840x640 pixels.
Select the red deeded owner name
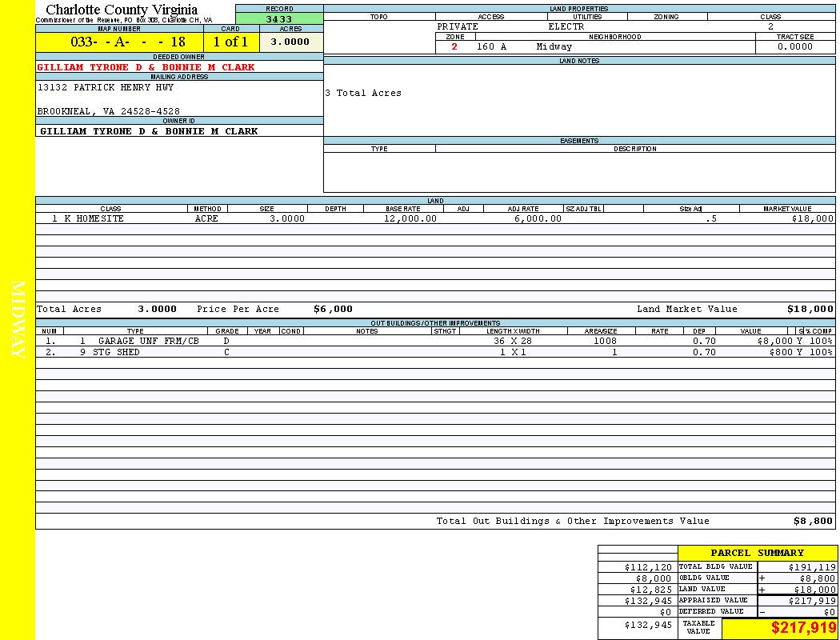click(146, 68)
